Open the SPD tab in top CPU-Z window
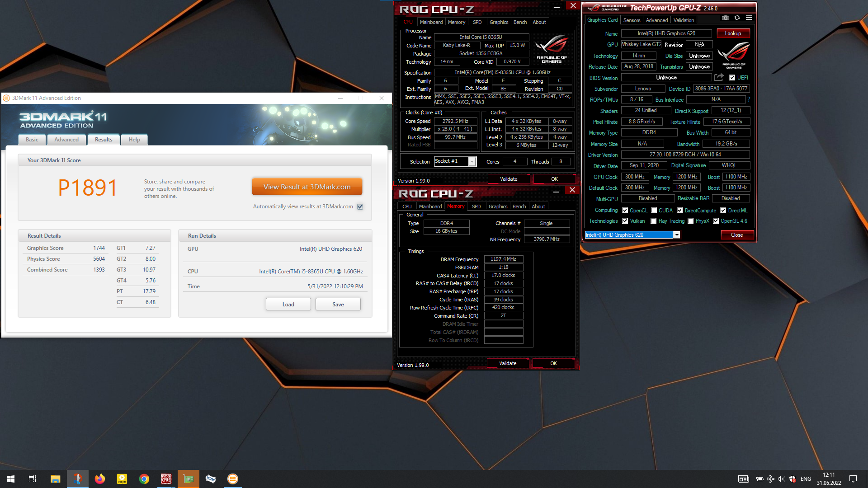The image size is (868, 488). 477,22
